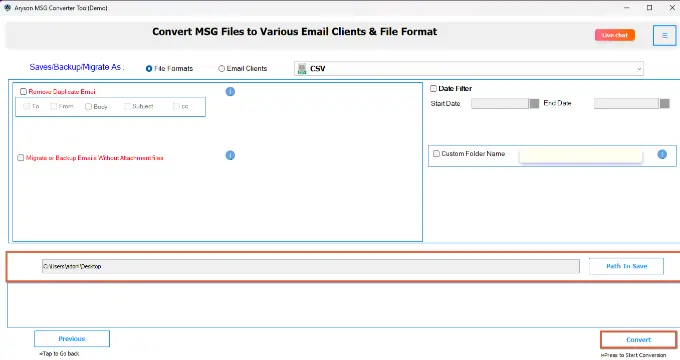Viewport: 680px width, 360px height.
Task: Open the hamburger menu icon
Action: (x=664, y=36)
